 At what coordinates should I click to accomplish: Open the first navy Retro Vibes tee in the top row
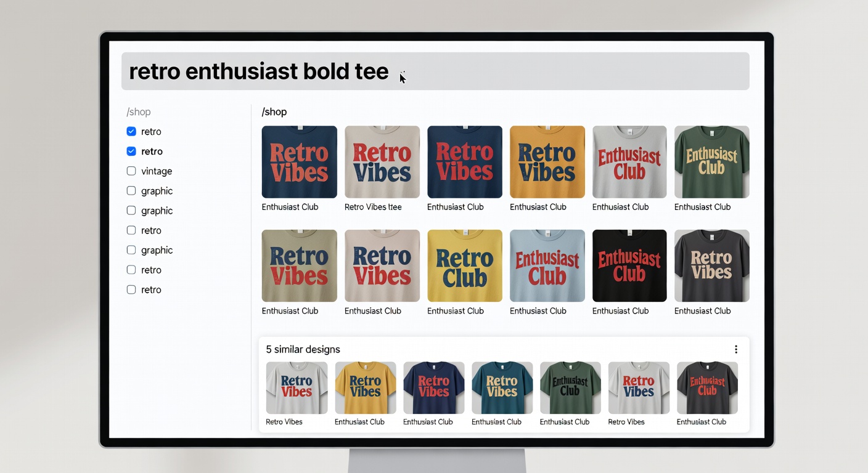pyautogui.click(x=299, y=162)
